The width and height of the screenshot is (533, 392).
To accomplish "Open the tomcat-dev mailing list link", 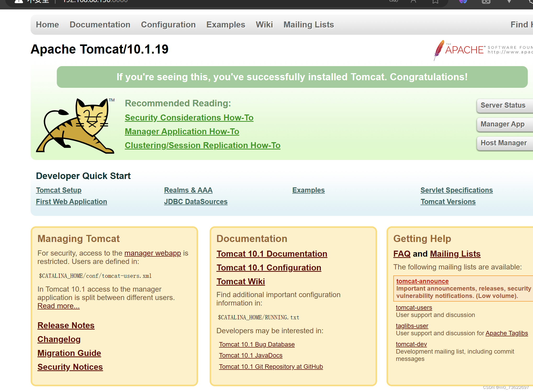I will [411, 344].
